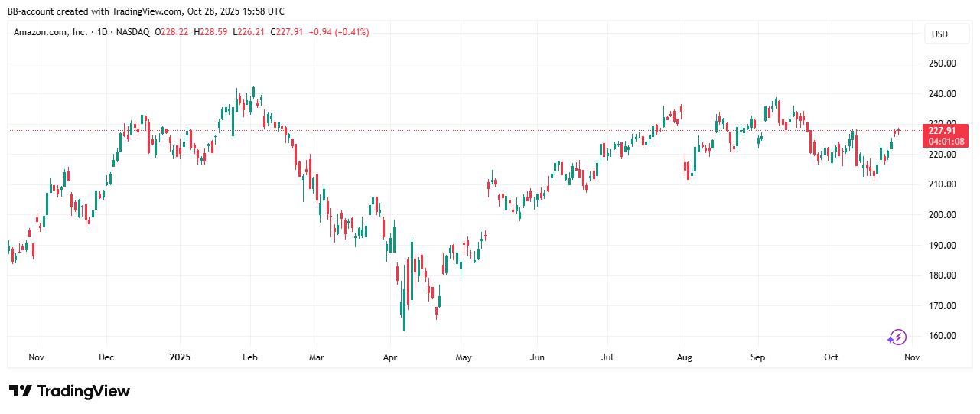
Task: Click the red 227.91 current price label
Action: (x=946, y=131)
